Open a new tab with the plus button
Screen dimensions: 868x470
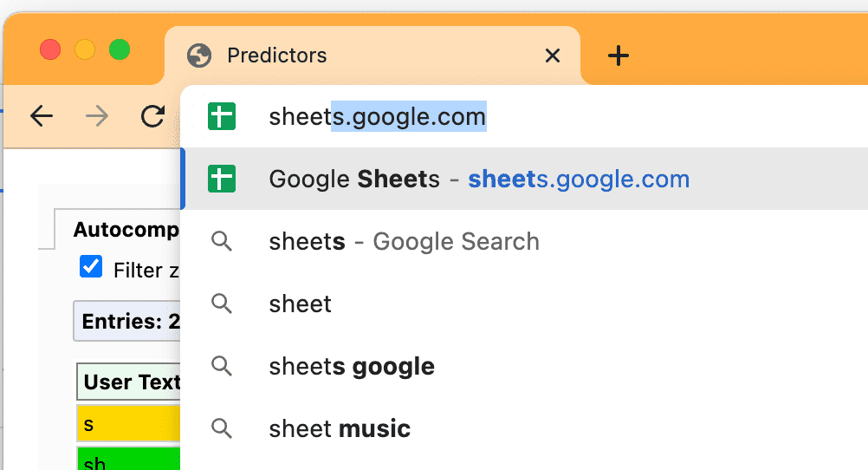point(618,56)
